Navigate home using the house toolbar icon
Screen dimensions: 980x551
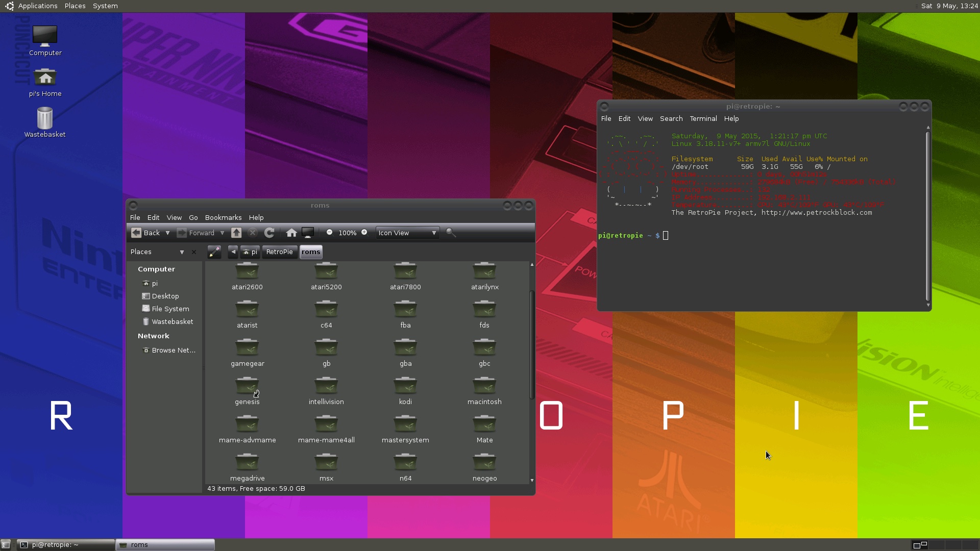click(x=291, y=233)
